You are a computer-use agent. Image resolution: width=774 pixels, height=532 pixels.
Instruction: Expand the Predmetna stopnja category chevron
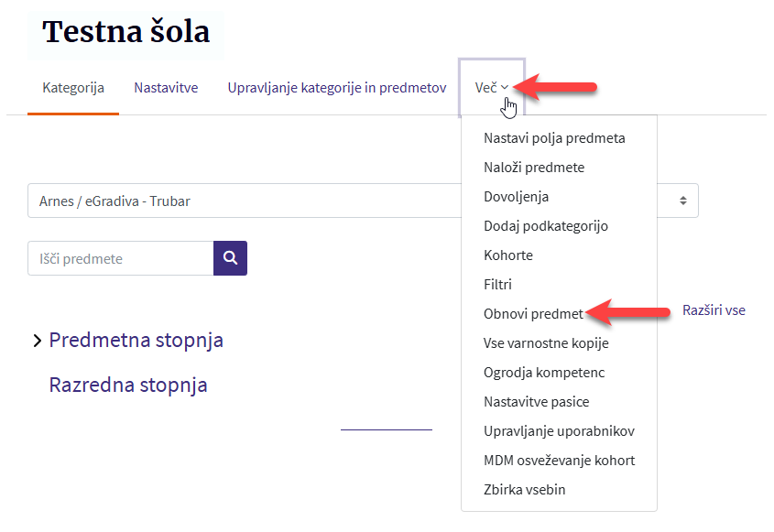click(37, 341)
